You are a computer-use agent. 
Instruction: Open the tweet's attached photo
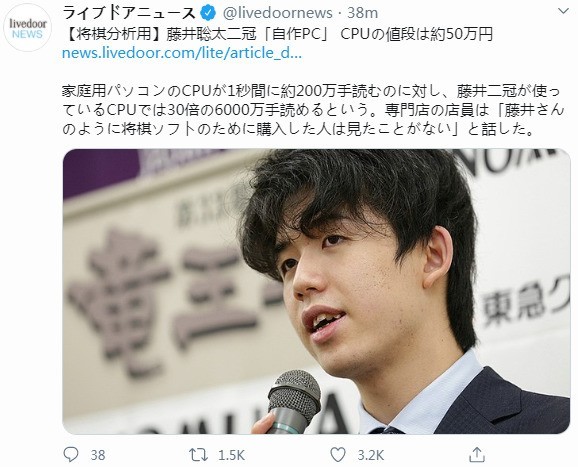coord(316,291)
